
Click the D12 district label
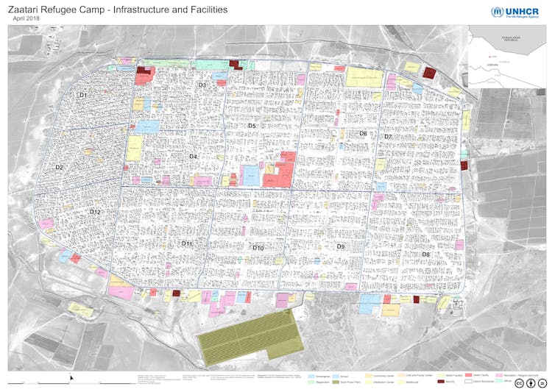(95, 212)
